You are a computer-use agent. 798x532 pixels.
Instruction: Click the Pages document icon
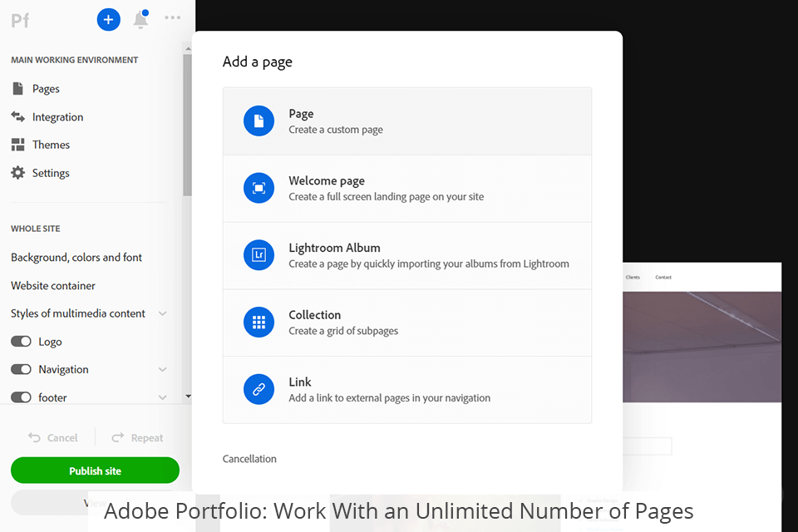17,89
